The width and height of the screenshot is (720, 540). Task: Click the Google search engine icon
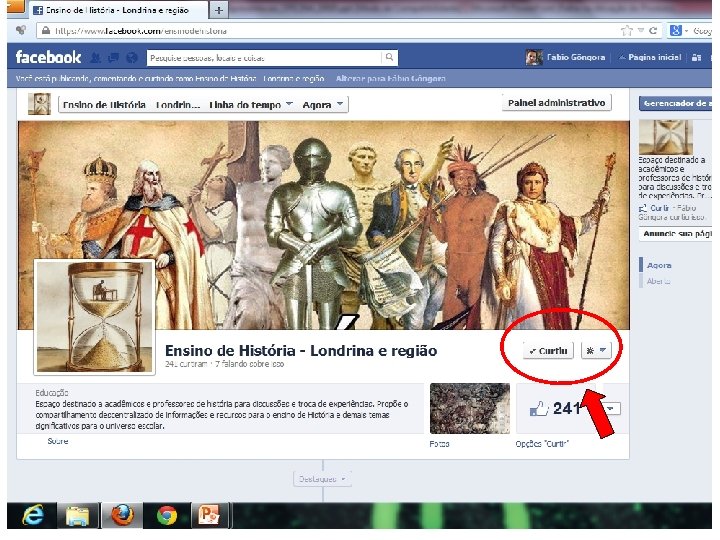(x=675, y=31)
